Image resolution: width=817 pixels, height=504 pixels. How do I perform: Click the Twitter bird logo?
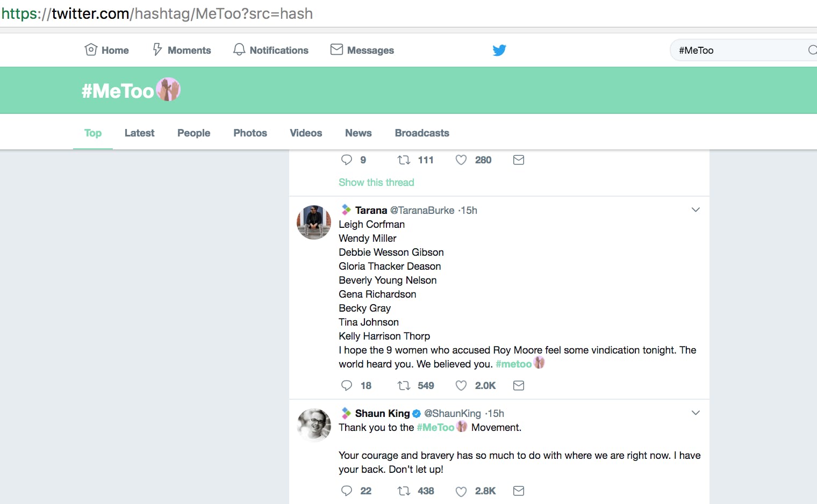point(499,50)
